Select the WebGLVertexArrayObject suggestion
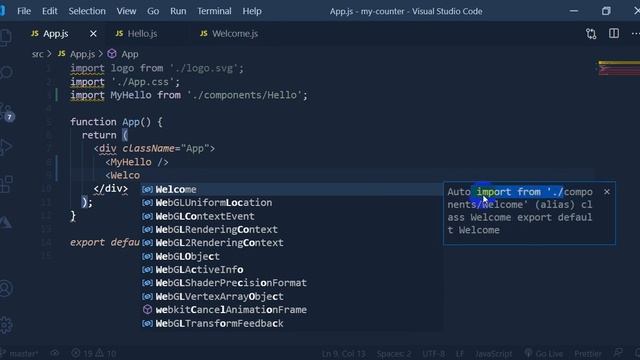This screenshot has width=640, height=360. (292, 296)
